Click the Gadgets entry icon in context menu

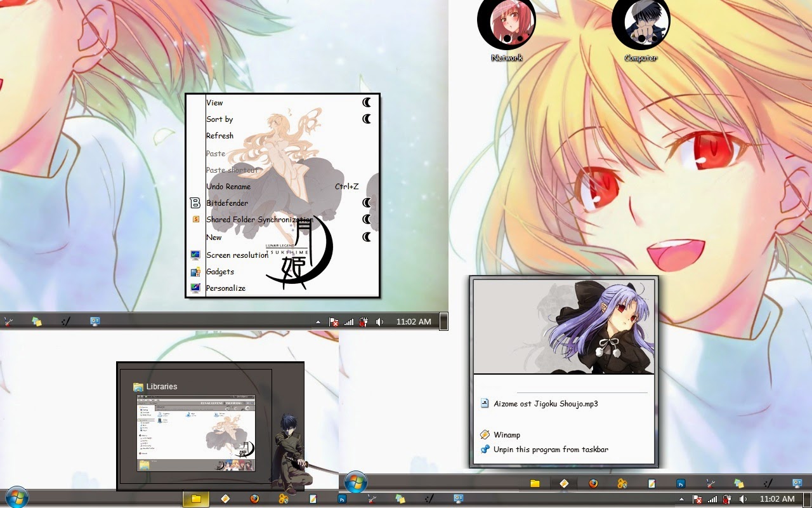coord(195,272)
